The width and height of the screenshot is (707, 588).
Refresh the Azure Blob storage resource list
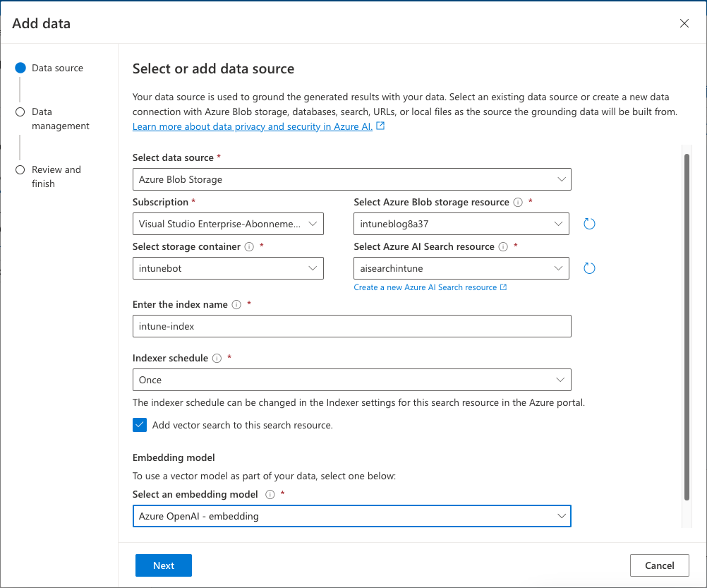[590, 224]
